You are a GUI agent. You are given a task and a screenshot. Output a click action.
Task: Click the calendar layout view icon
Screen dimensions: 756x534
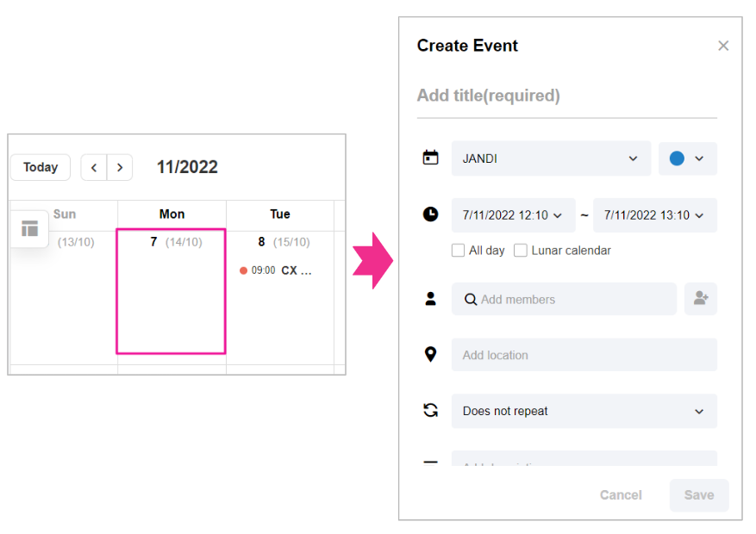point(30,228)
